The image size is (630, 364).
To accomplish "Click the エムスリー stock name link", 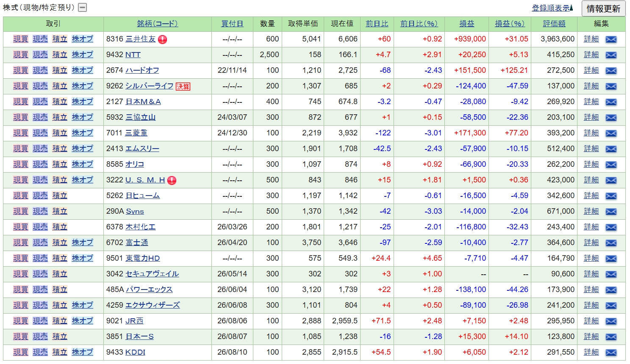I will click(142, 149).
